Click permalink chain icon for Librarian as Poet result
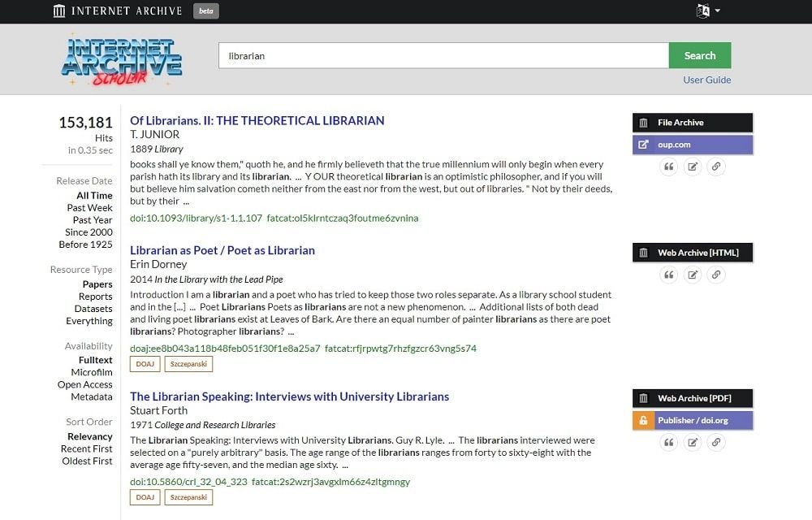Screen dimensions: 812x520 (x=715, y=275)
